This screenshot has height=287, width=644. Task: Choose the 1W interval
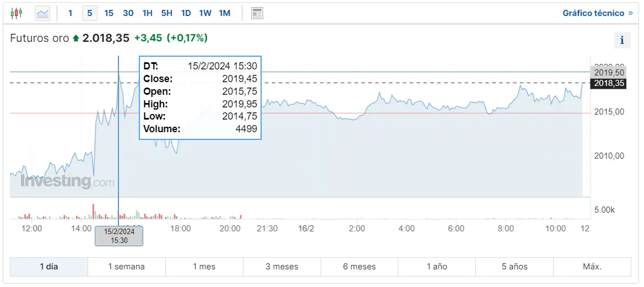click(205, 13)
